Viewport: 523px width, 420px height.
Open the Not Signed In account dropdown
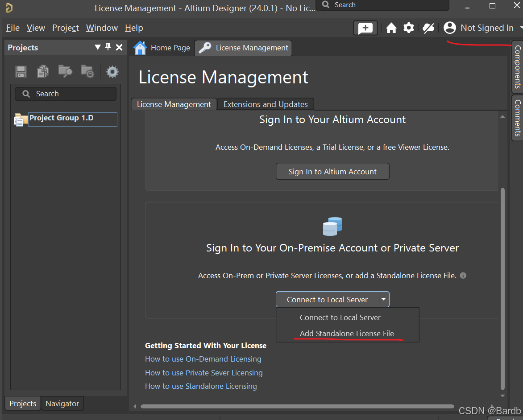pyautogui.click(x=521, y=28)
